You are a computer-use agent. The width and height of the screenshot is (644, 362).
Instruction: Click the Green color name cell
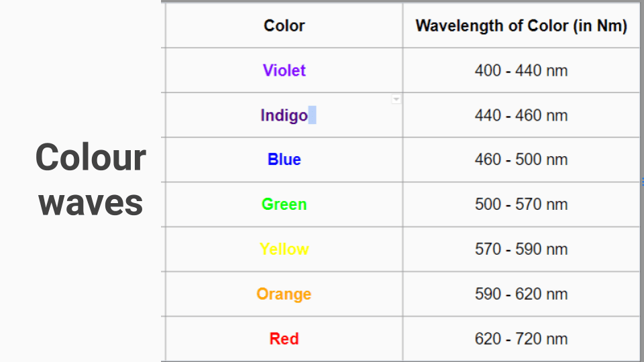[x=284, y=204]
